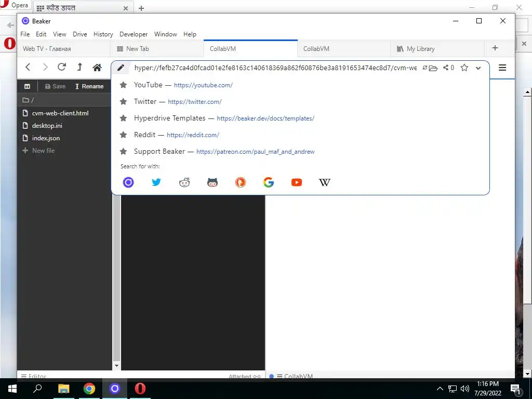Search with the Google icon
The width and height of the screenshot is (532, 399).
pyautogui.click(x=269, y=182)
